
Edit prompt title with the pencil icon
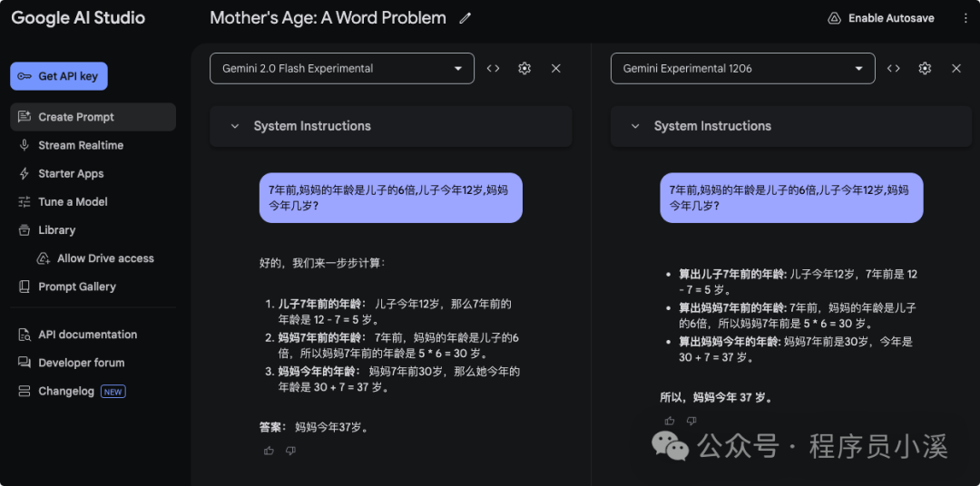coord(465,18)
